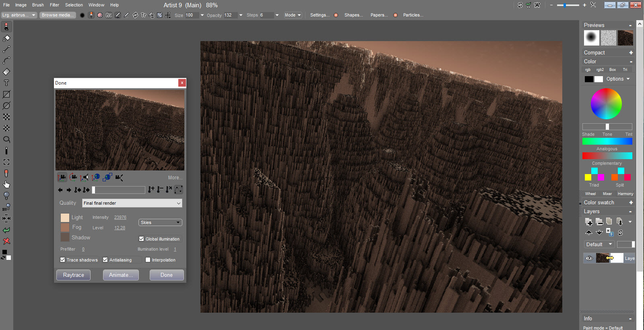Click the green undo arrow icon

[x=6, y=230]
